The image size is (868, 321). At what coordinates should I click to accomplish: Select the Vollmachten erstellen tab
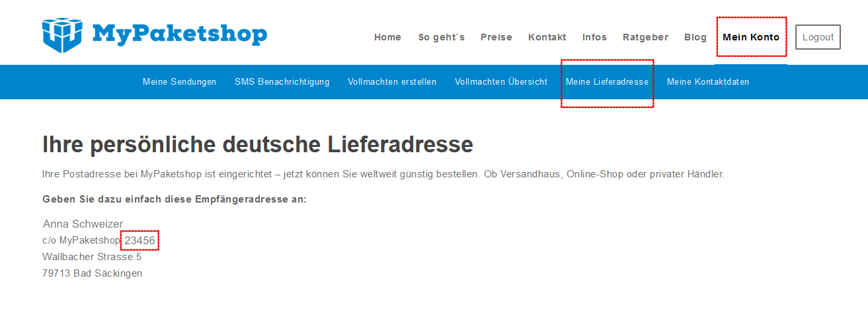coord(392,82)
